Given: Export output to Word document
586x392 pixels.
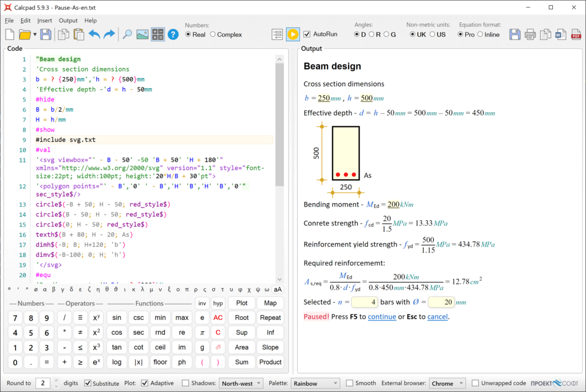Looking at the screenshot, I should [561, 35].
